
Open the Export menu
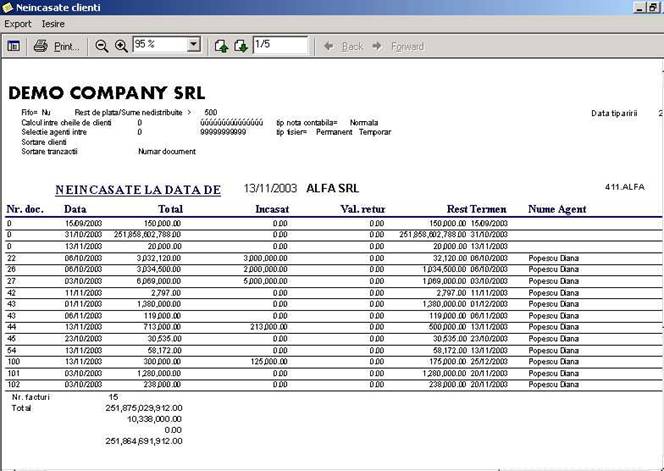[18, 23]
